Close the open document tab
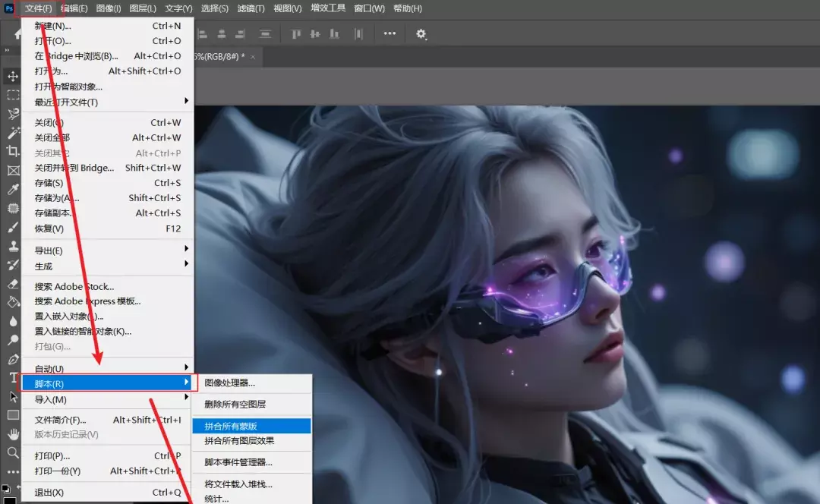 pyautogui.click(x=253, y=56)
